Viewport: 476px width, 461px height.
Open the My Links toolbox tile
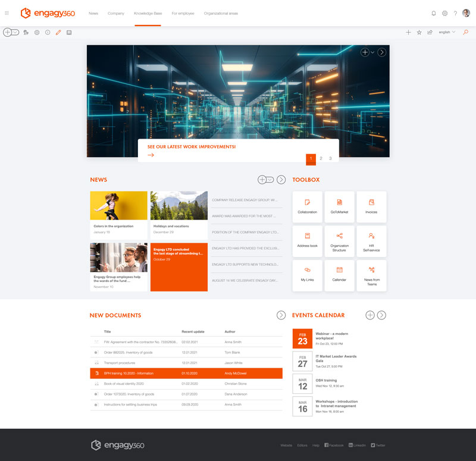tap(307, 275)
